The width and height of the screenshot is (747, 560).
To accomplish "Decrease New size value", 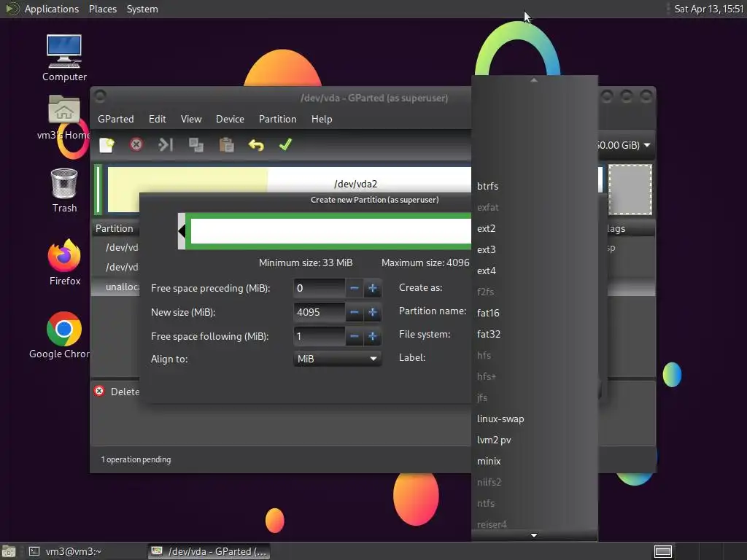I will (x=354, y=312).
